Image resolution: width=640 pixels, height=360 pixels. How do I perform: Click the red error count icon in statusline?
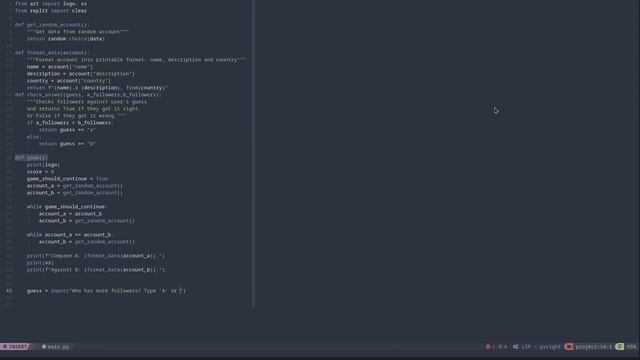(x=488, y=347)
